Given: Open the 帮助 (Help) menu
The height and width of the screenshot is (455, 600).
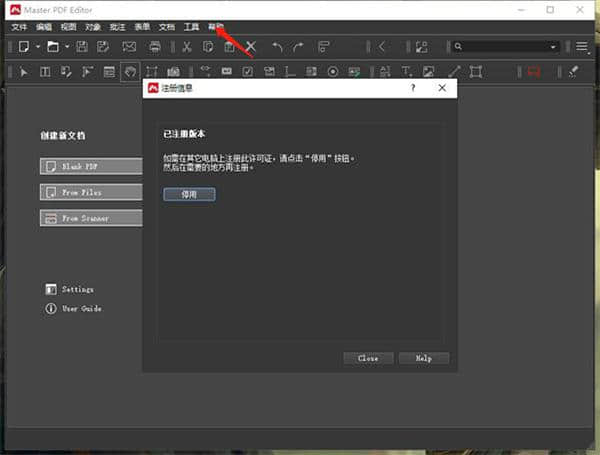Looking at the screenshot, I should (216, 26).
